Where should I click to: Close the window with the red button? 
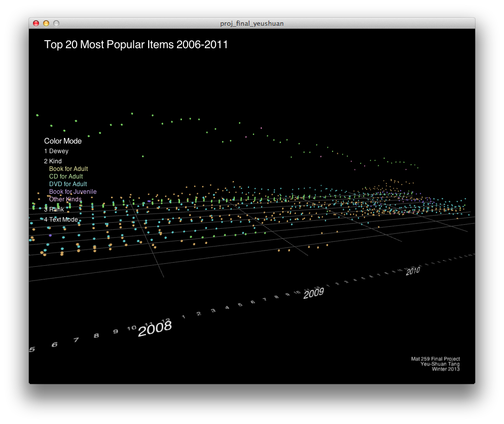(x=36, y=23)
